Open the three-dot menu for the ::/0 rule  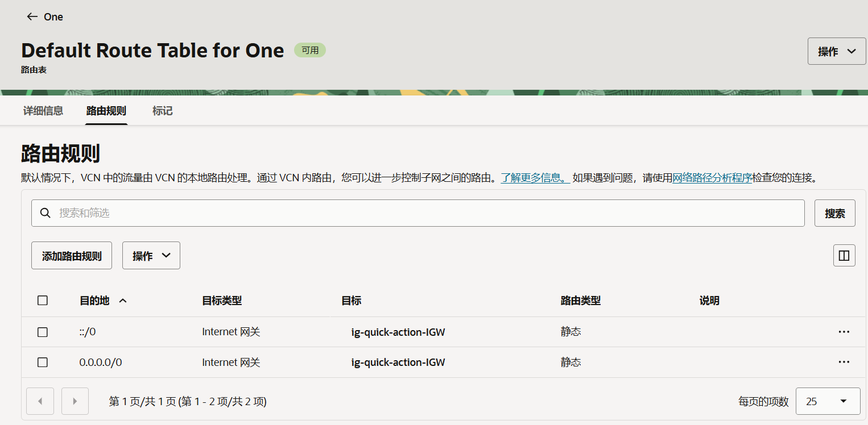(844, 332)
